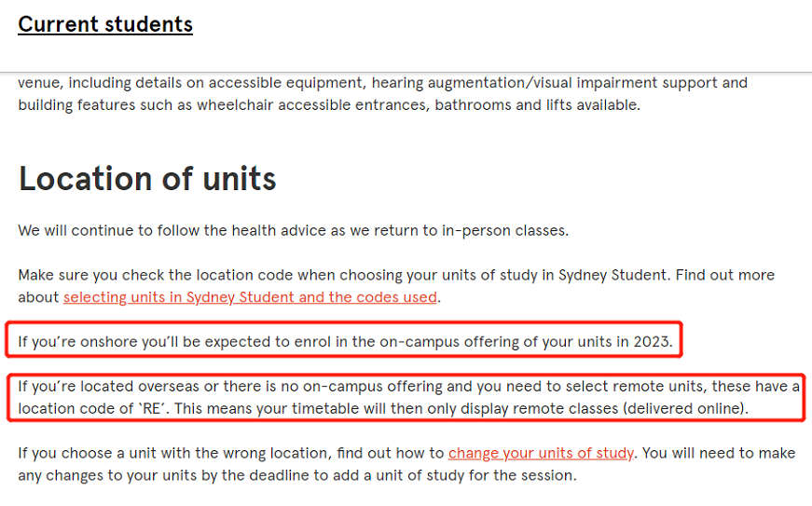Follow the selecting units in Sydney Student link
Viewport: 812px width, 506px height.
250,297
